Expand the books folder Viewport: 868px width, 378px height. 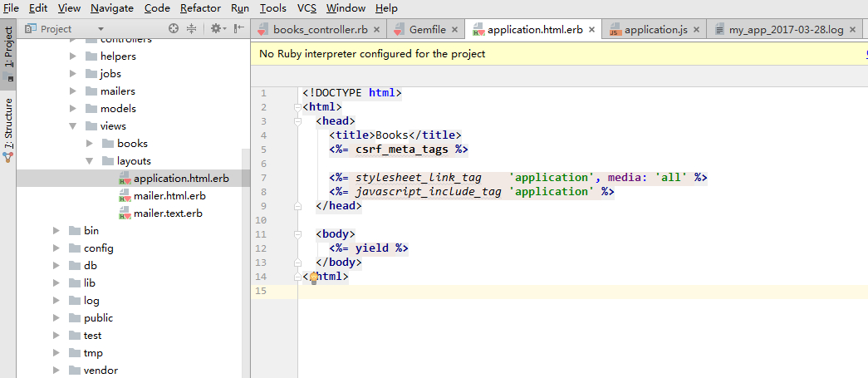coord(90,144)
